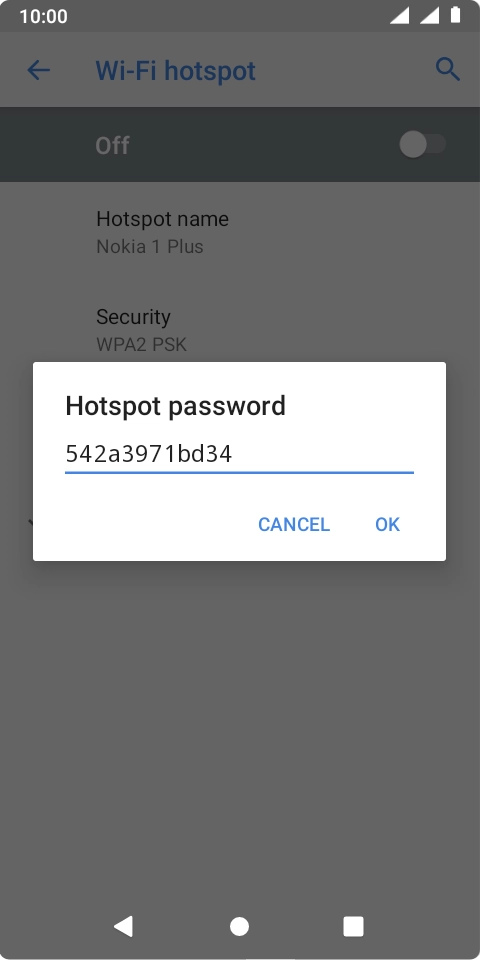Click the Nokia 1 Plus hotspot name text

[149, 246]
